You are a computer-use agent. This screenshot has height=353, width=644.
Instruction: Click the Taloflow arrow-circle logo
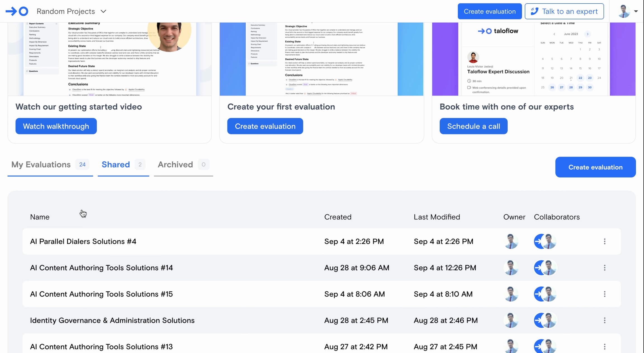pyautogui.click(x=17, y=11)
